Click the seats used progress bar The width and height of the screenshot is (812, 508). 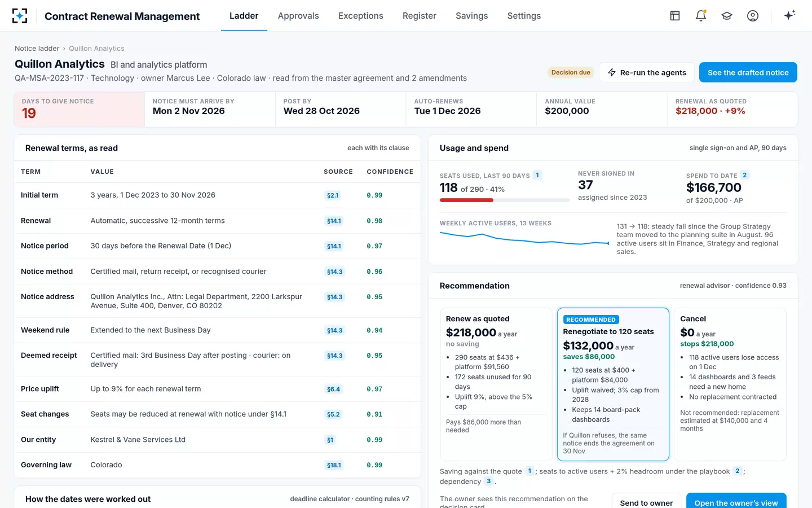tap(505, 200)
